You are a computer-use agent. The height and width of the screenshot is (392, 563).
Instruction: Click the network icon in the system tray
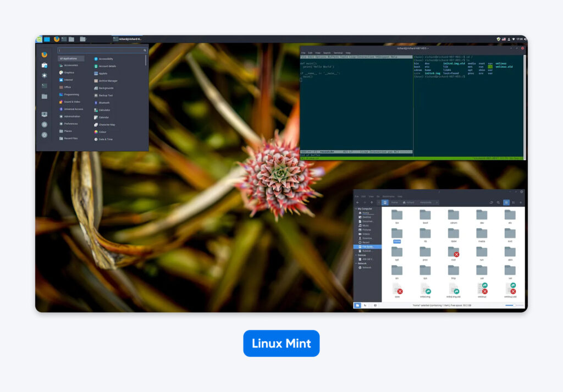click(514, 40)
